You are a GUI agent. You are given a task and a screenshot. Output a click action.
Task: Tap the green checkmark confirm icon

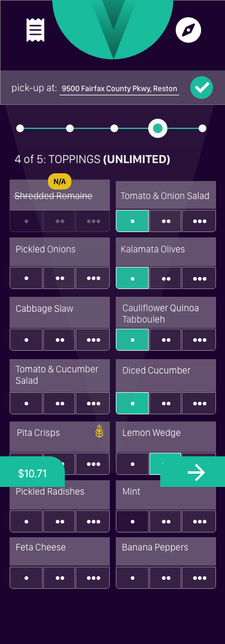(202, 88)
